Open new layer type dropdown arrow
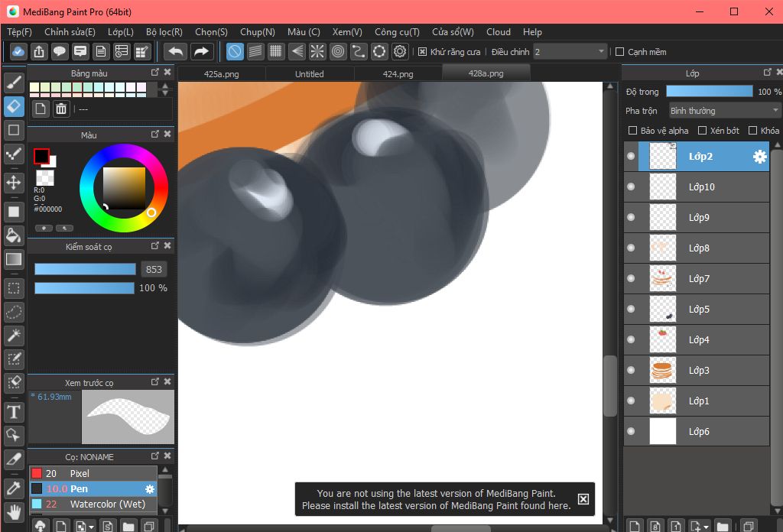Image resolution: width=783 pixels, height=532 pixels. point(706,527)
